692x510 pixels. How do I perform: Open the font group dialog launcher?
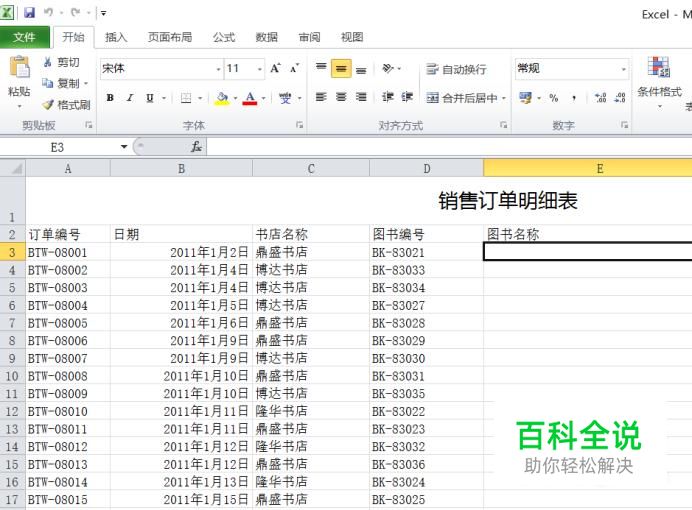click(x=300, y=125)
